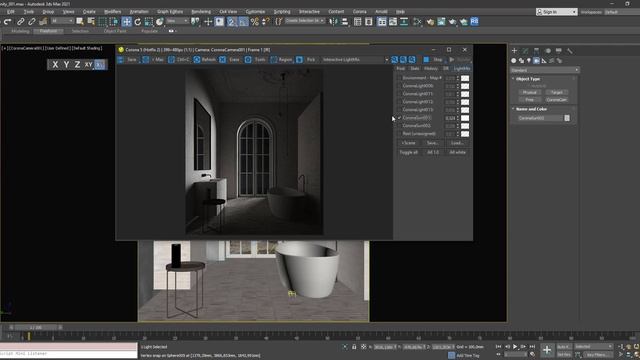Image resolution: width=640 pixels, height=360 pixels.
Task: Open the Material Editor toolbar icon
Action: coord(430,22)
